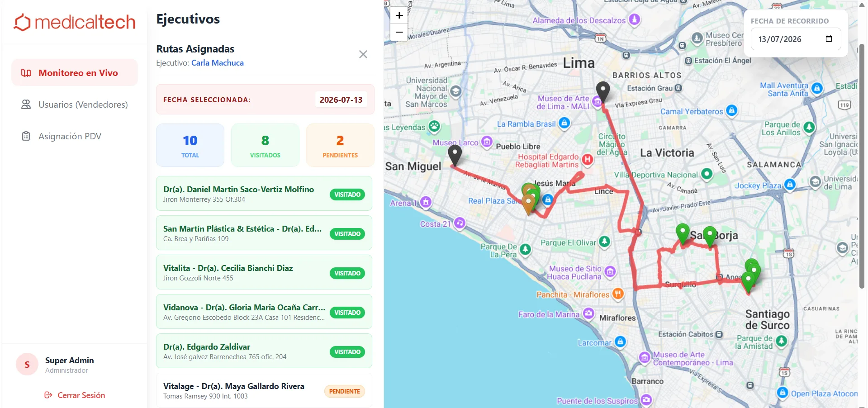Click the Villa Deportiva Nacional icon
The width and height of the screenshot is (868, 408).
tap(707, 174)
